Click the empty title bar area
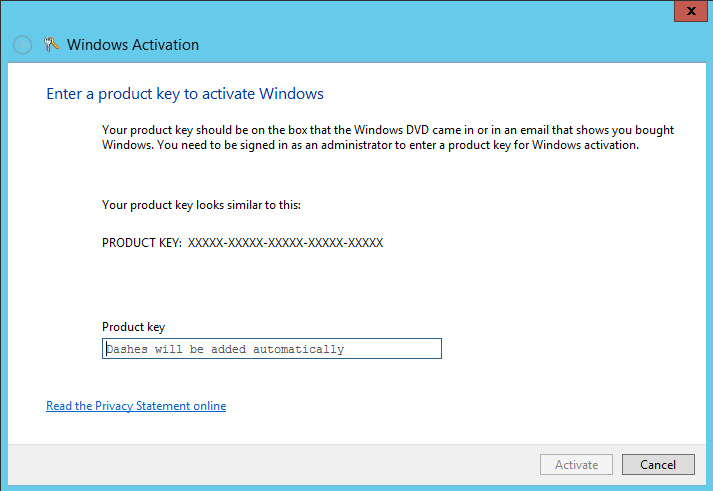The width and height of the screenshot is (713, 491). [400, 30]
